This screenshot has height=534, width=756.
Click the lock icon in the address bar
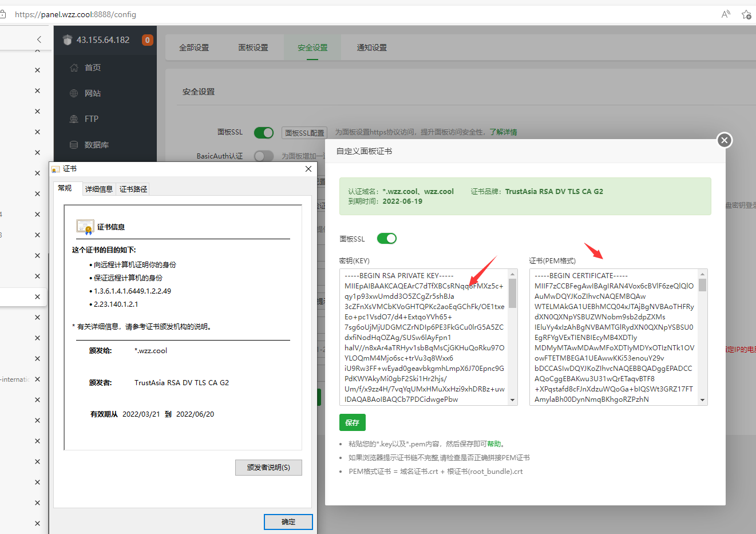3,14
